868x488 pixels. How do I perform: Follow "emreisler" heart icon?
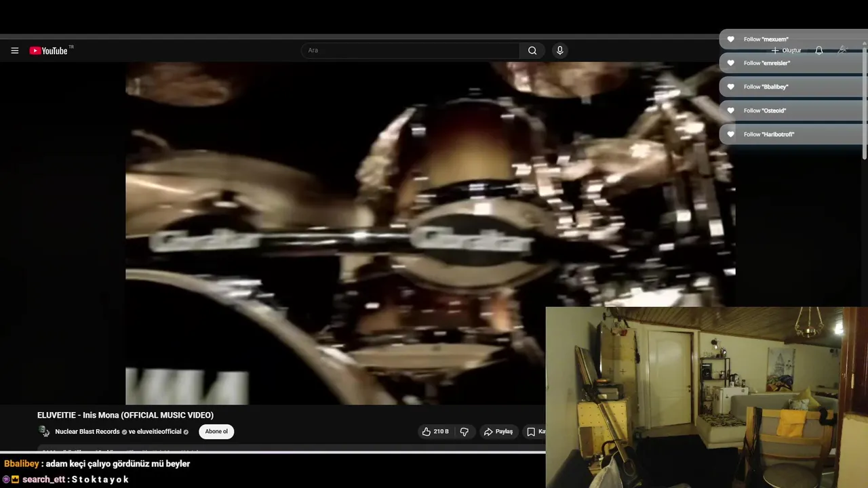tap(730, 63)
